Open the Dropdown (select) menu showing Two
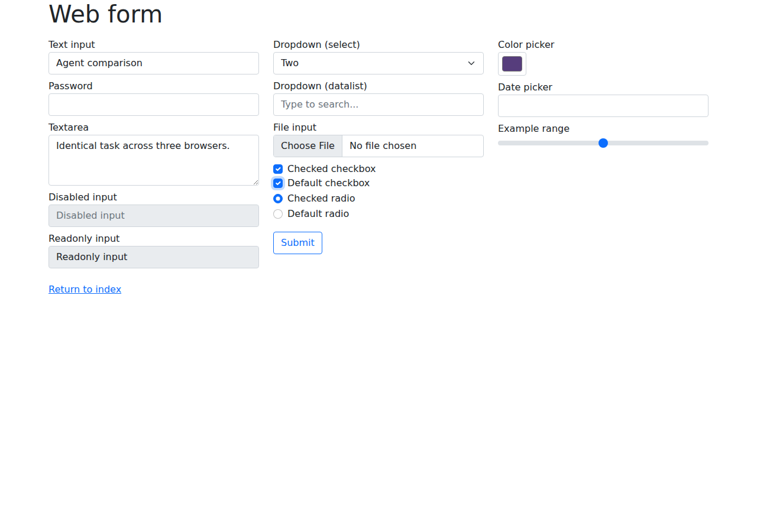Screen dimensions: 757x532 click(378, 63)
